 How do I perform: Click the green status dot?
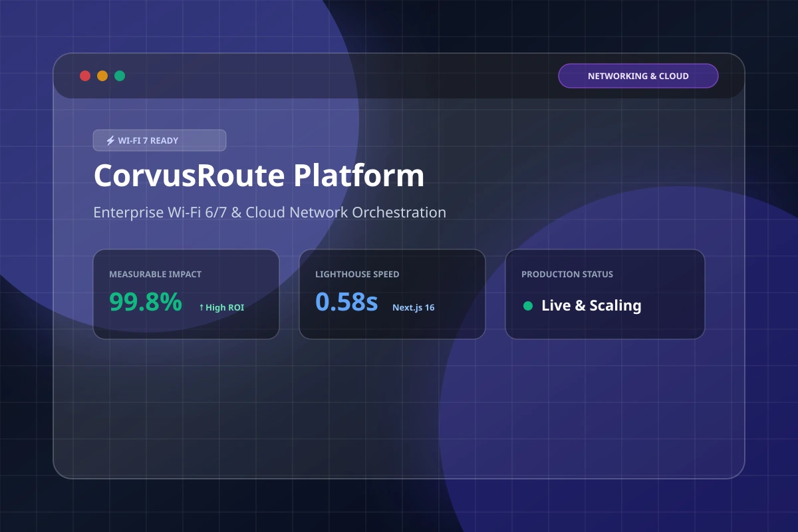pos(528,306)
